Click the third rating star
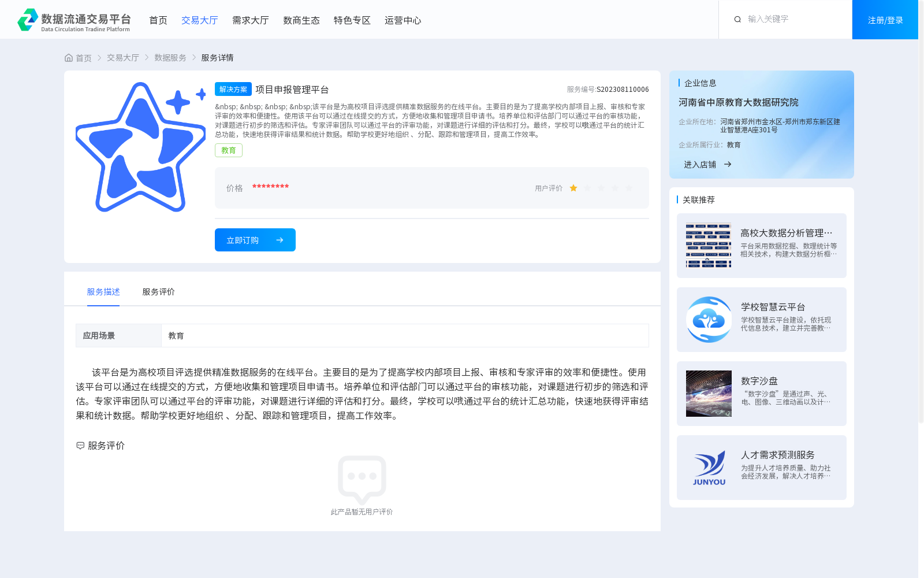The width and height of the screenshot is (924, 578). [601, 188]
